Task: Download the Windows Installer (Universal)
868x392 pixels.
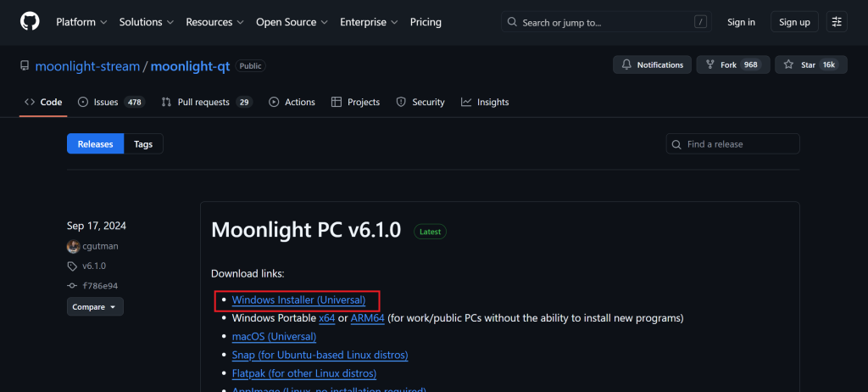Action: pos(298,300)
